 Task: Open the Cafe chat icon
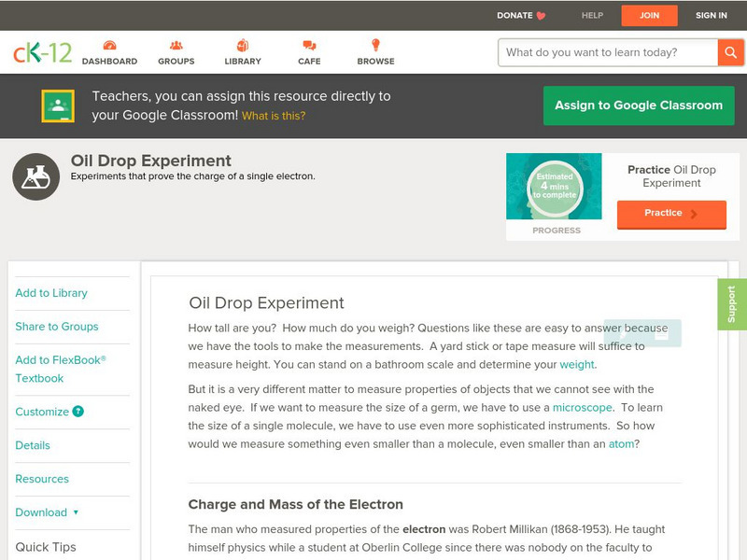309,46
